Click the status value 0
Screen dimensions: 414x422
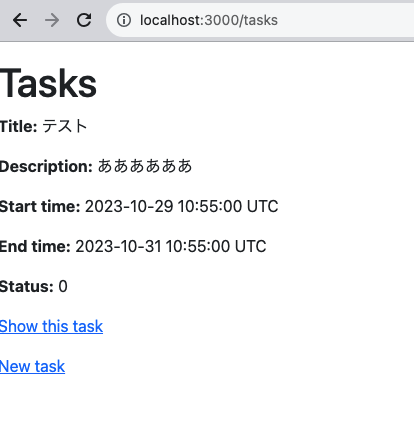(x=63, y=286)
